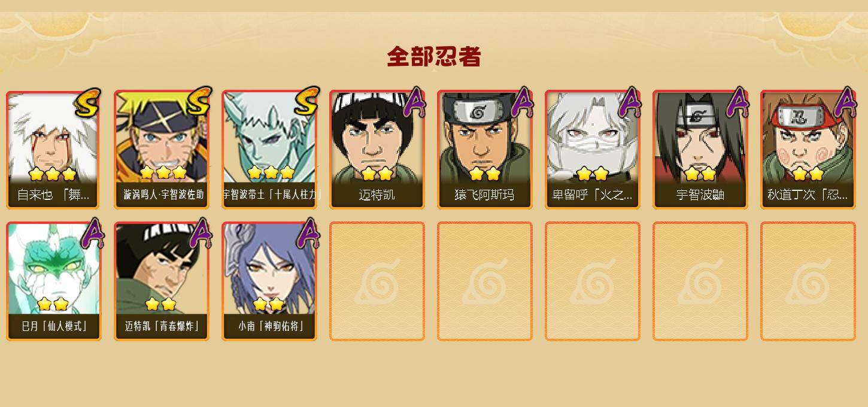Click the first empty ninja slot
Screen dimensions: 868x407
point(377,281)
